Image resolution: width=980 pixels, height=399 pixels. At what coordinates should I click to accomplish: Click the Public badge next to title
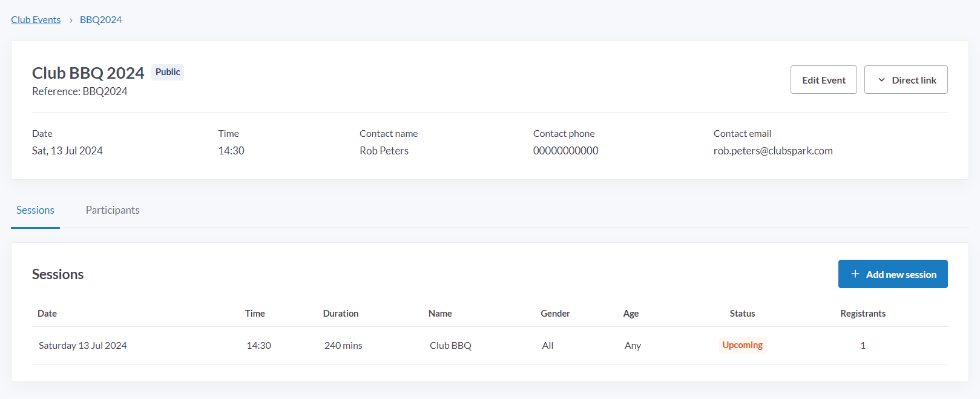point(168,72)
